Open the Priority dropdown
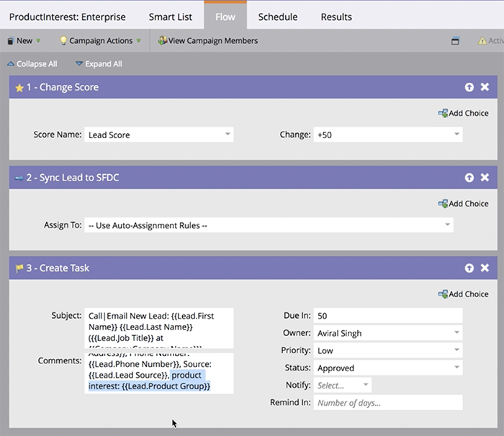This screenshot has height=436, width=504. pyautogui.click(x=388, y=350)
